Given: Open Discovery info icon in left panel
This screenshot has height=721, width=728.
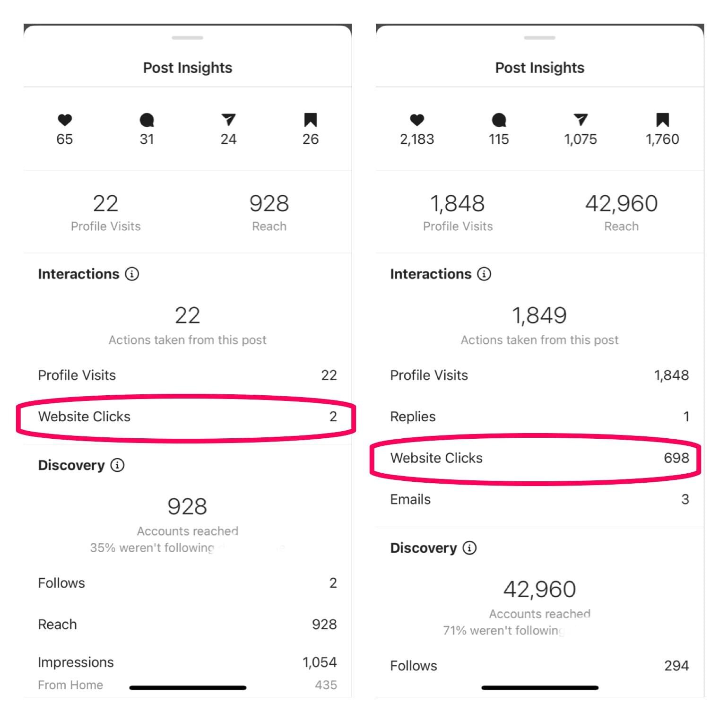Looking at the screenshot, I should pyautogui.click(x=117, y=465).
